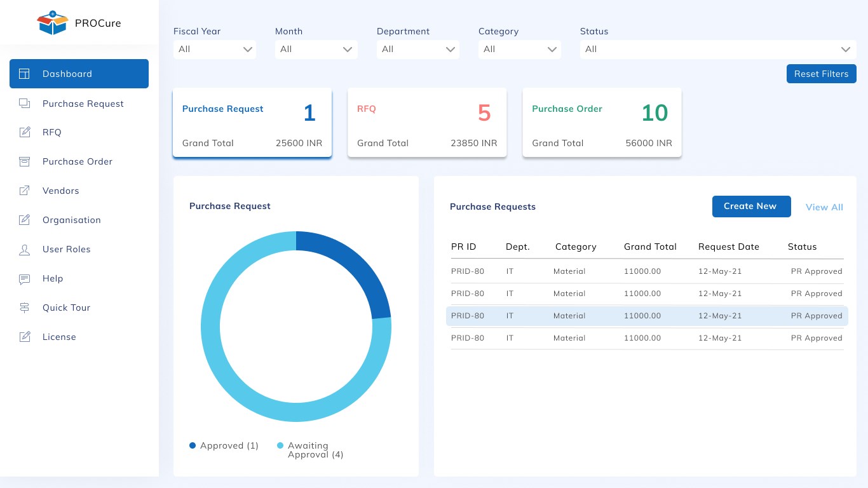Click the Reset Filters button
The image size is (868, 488).
pos(821,74)
